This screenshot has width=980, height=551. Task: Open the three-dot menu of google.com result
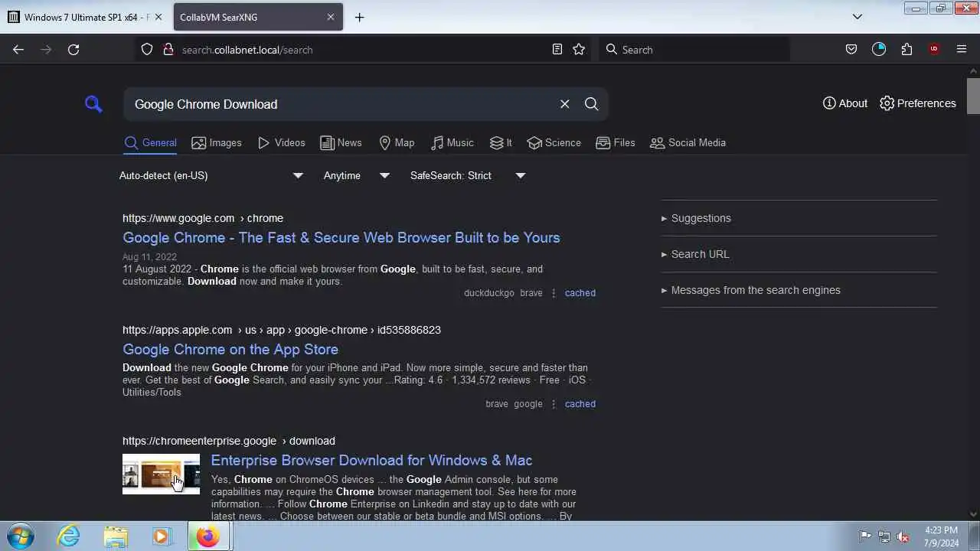pos(554,293)
